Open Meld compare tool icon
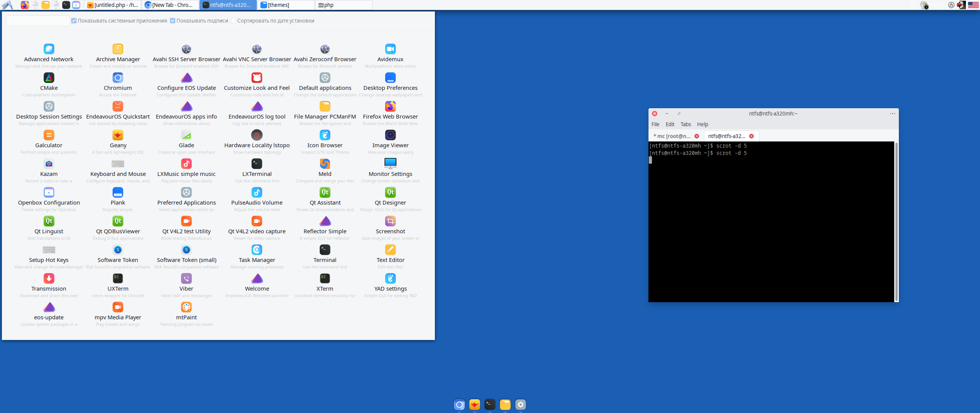This screenshot has width=980, height=413. (x=325, y=164)
